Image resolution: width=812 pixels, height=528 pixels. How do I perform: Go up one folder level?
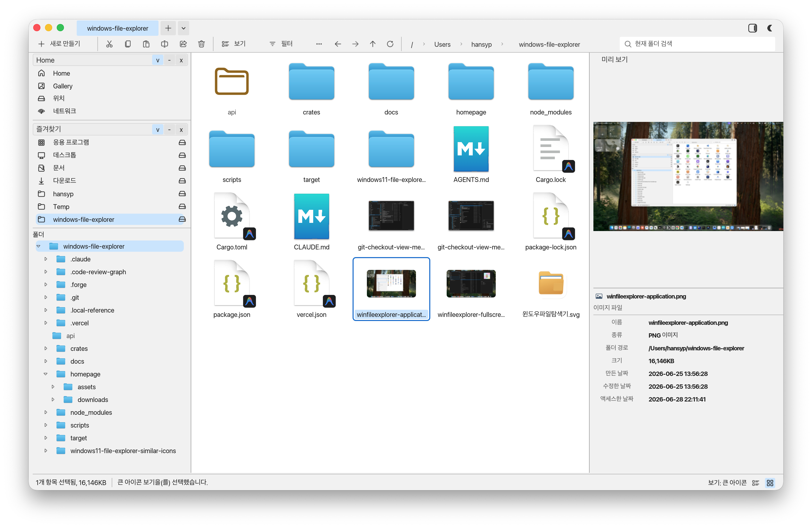[373, 44]
